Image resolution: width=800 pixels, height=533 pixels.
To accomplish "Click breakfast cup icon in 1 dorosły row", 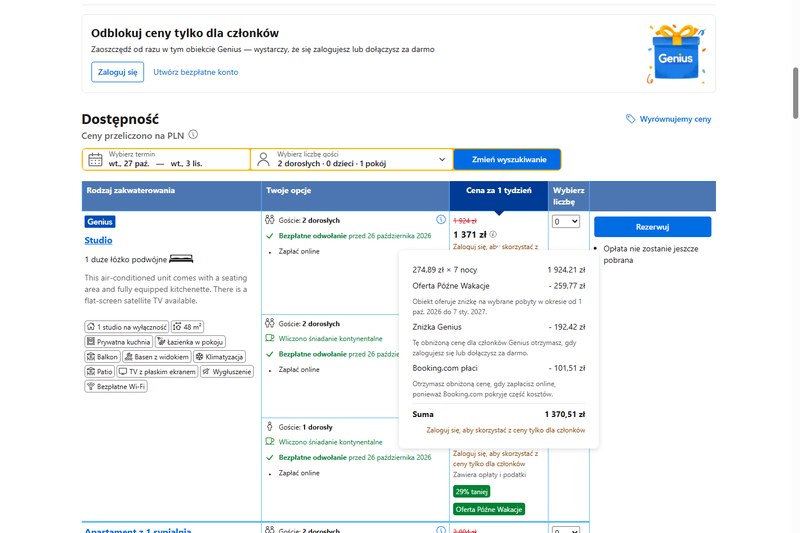I will [x=269, y=442].
